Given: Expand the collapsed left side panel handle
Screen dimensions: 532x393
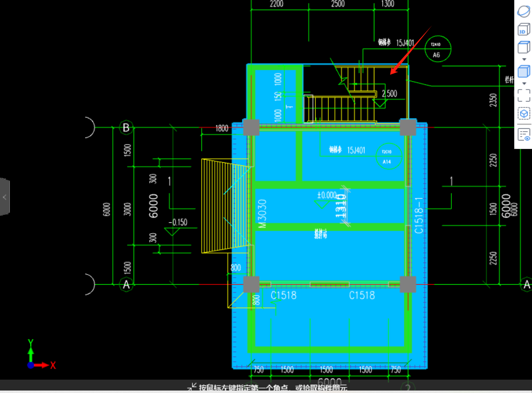Looking at the screenshot, I should tap(5, 197).
